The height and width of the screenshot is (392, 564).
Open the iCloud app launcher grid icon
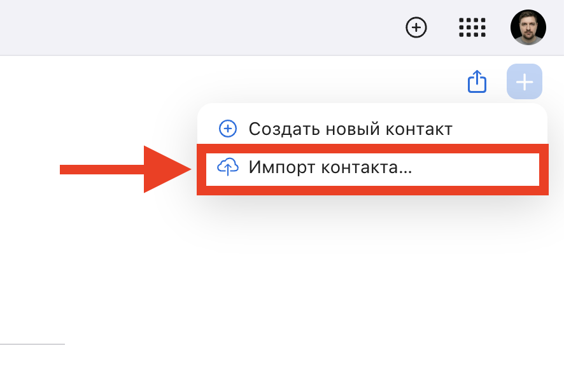coord(472,27)
